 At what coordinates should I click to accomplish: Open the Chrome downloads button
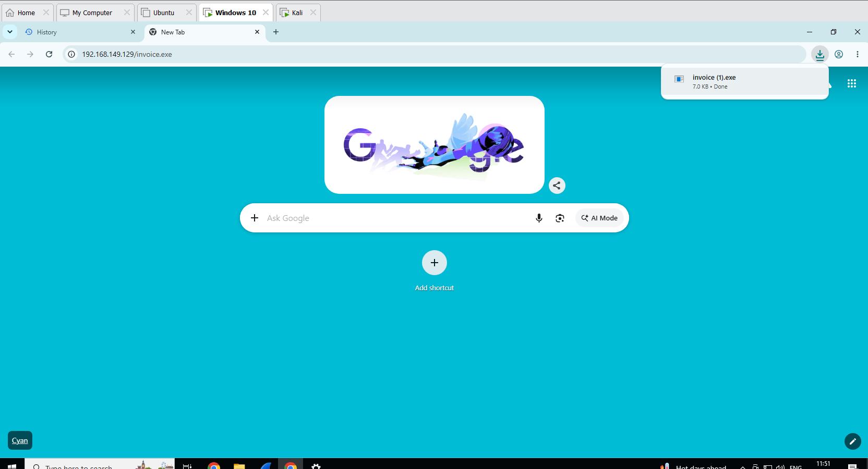[x=820, y=54]
